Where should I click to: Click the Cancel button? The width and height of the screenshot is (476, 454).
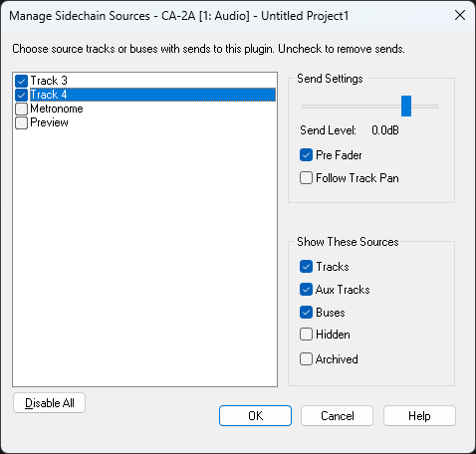[338, 415]
